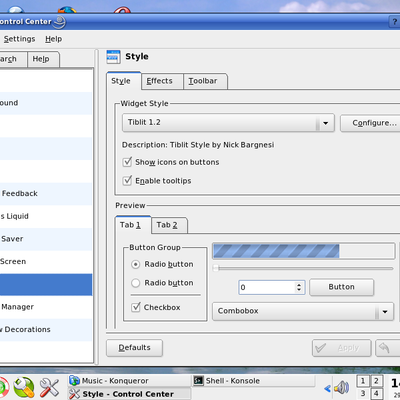The height and width of the screenshot is (400, 400).
Task: Increase the spin box value using up arrow
Action: click(x=299, y=284)
